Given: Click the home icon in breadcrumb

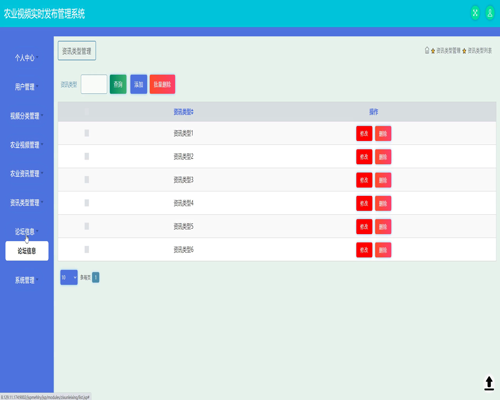Looking at the screenshot, I should pyautogui.click(x=427, y=51).
